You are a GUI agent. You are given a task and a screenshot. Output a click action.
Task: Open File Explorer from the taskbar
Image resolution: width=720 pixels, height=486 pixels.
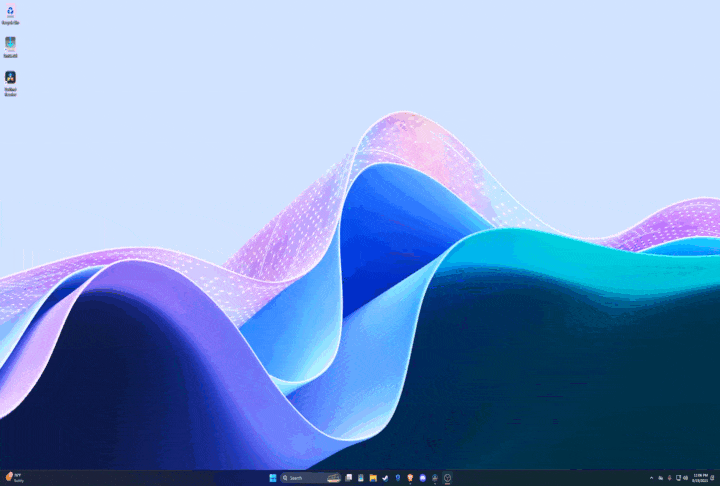pos(373,478)
